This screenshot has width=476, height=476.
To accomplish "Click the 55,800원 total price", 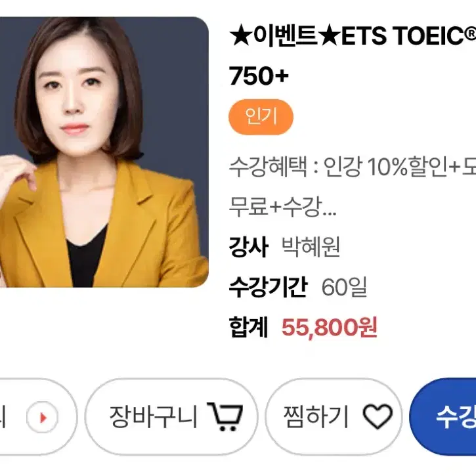I will 330,327.
